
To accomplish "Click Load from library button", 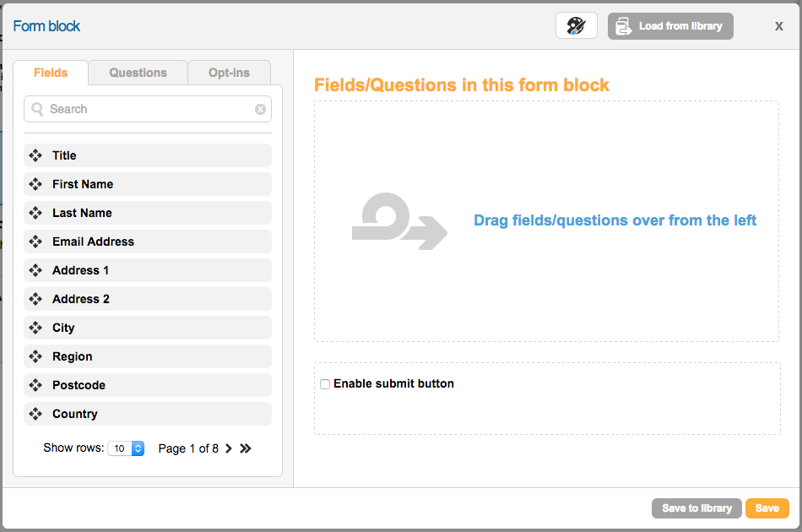I will 670,26.
